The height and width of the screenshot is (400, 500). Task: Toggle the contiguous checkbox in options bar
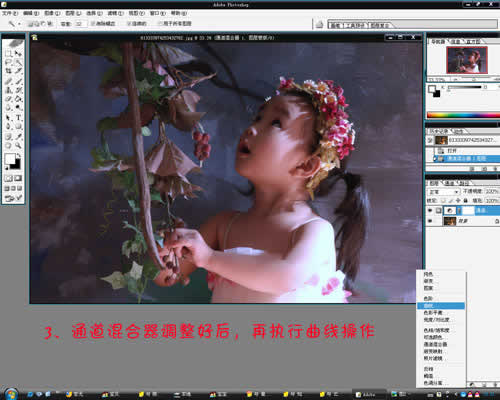[x=129, y=23]
